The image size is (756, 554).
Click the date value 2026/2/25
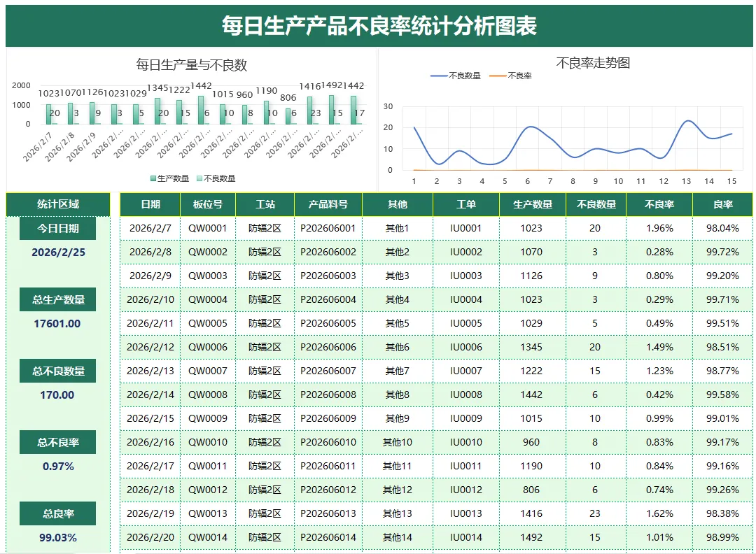[58, 253]
